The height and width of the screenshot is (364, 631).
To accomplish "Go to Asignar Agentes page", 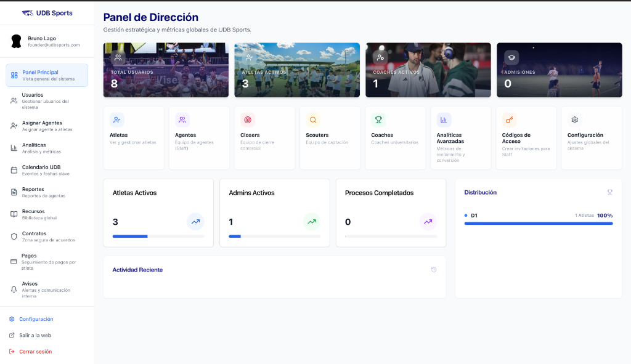I will (x=47, y=126).
